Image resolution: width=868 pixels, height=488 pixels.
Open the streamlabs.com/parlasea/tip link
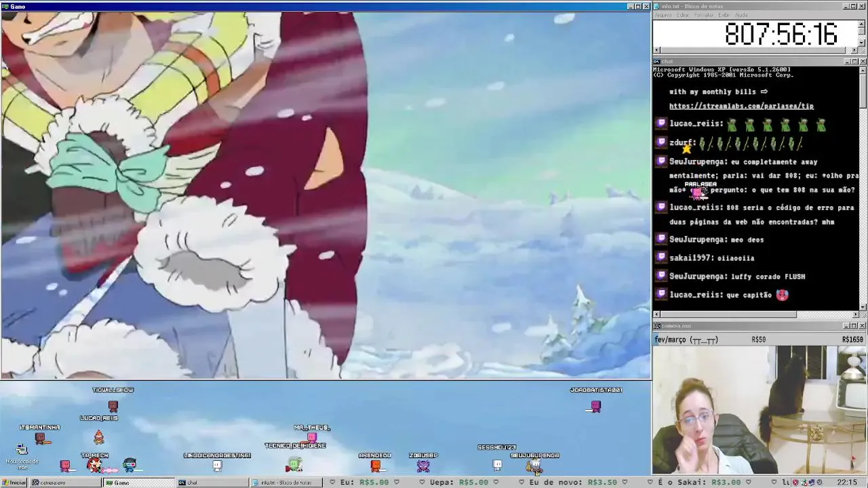tap(741, 106)
